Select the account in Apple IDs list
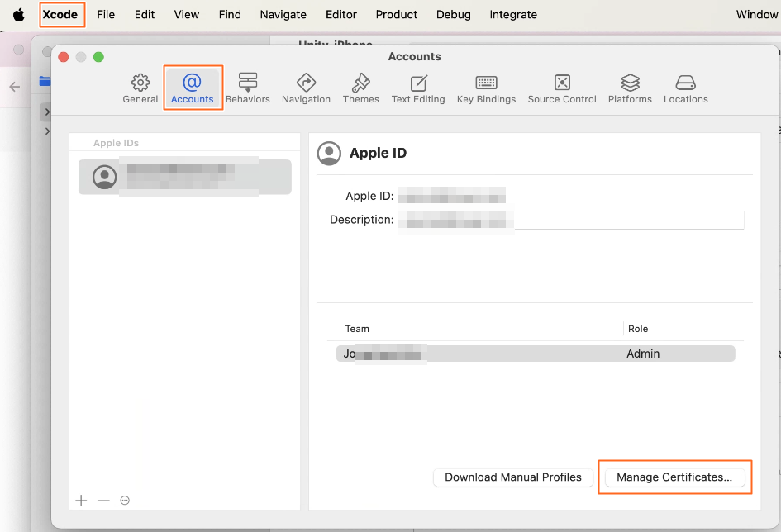This screenshot has height=532, width=781. click(x=185, y=177)
